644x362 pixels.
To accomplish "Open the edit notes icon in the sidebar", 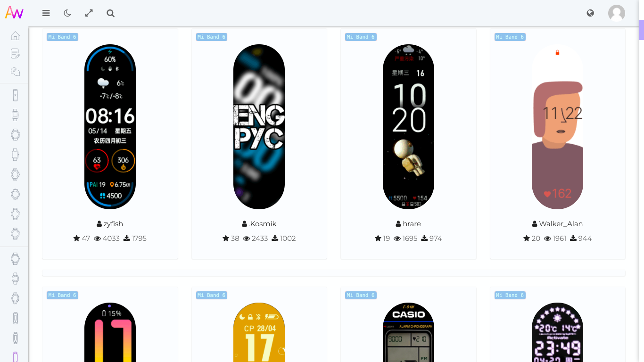I will pos(15,54).
